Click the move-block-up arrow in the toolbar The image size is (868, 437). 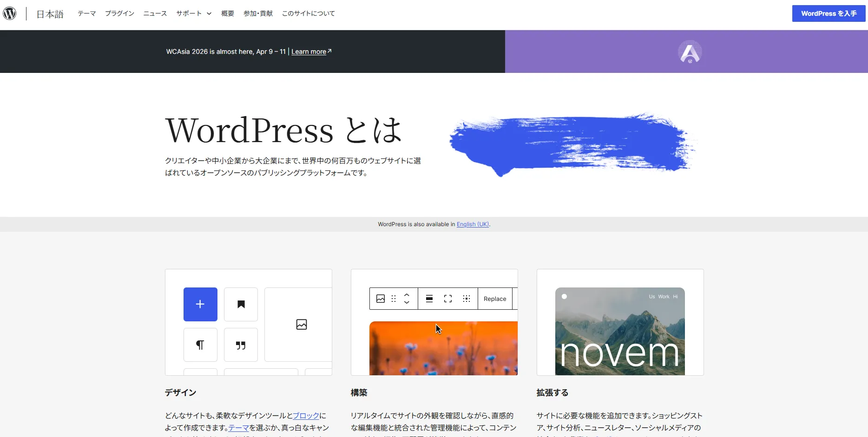[407, 295]
